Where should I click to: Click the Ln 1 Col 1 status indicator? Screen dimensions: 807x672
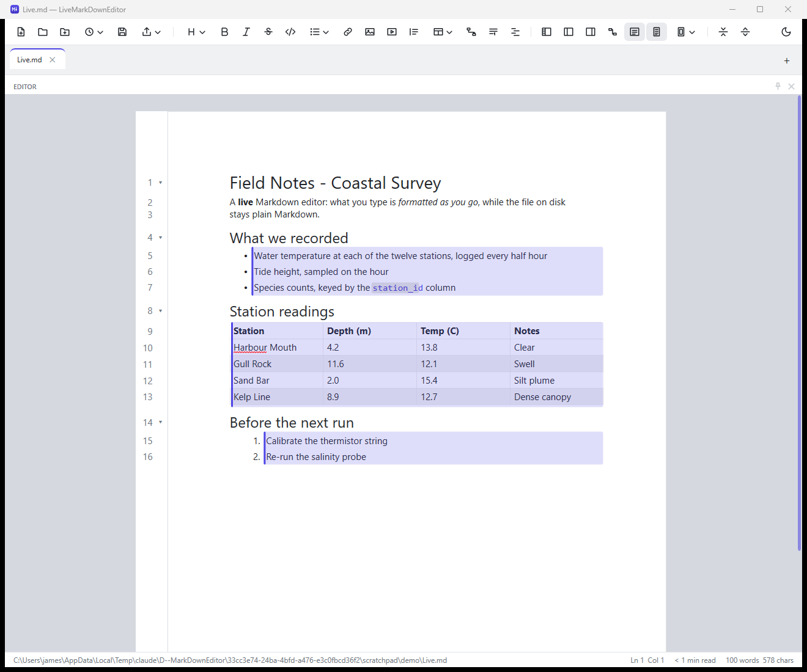tap(647, 660)
